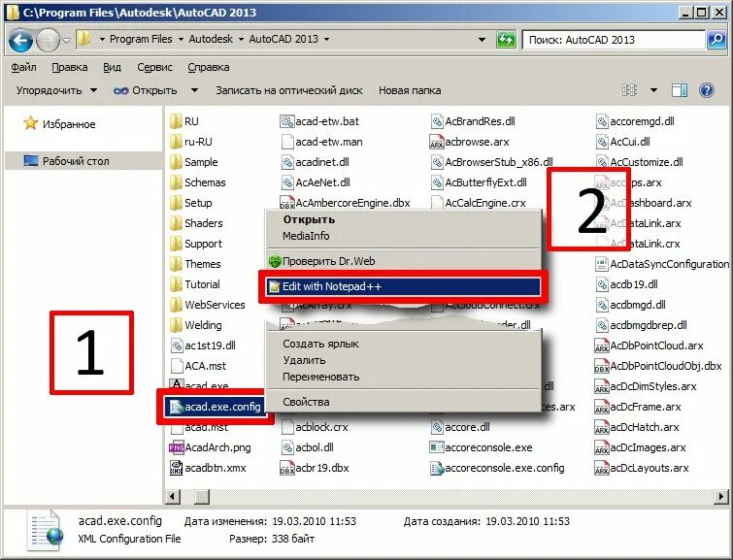Open the 'Сервис' menu

[x=154, y=67]
